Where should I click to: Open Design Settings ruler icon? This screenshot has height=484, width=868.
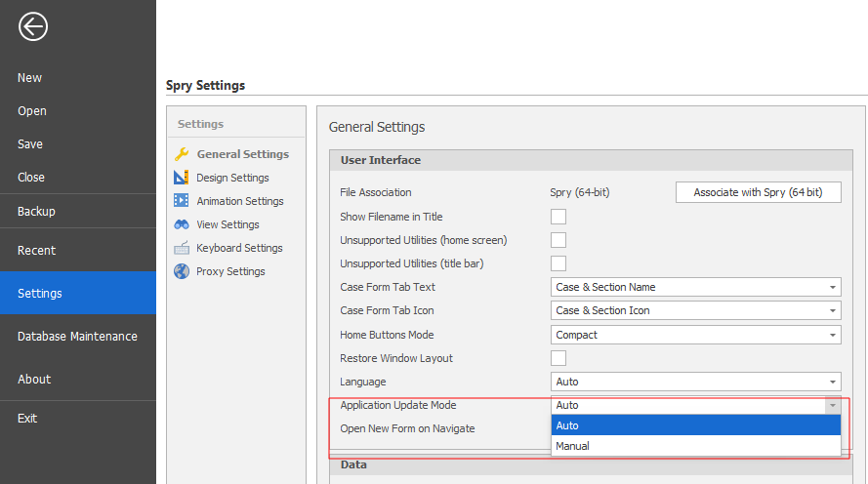click(x=181, y=178)
